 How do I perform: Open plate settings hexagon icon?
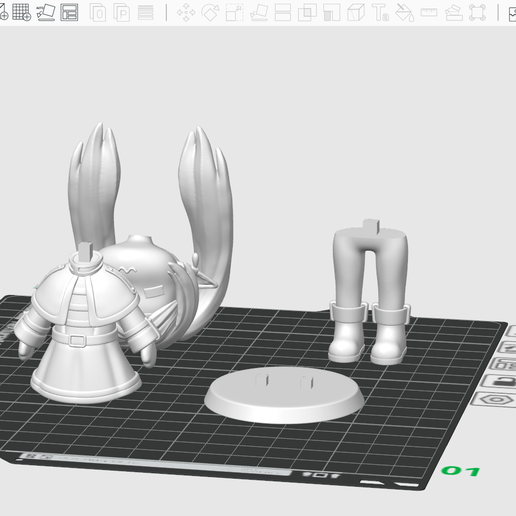pyautogui.click(x=497, y=400)
